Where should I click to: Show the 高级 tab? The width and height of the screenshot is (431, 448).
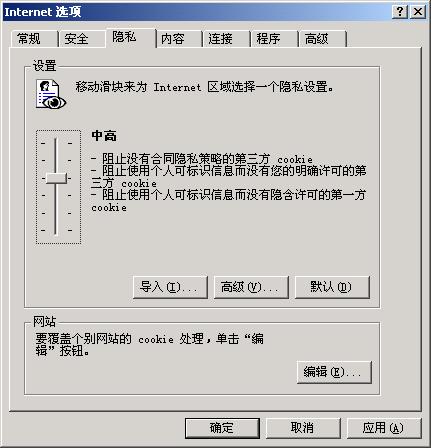[x=322, y=39]
